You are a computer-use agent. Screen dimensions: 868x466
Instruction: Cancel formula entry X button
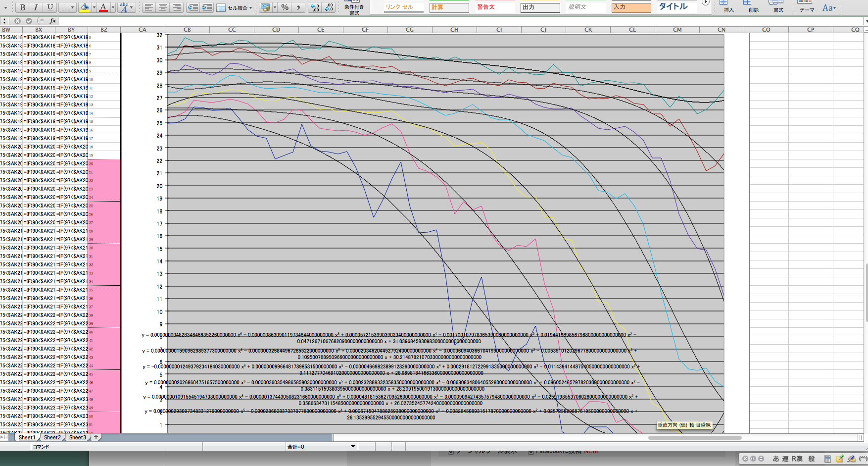coord(17,21)
